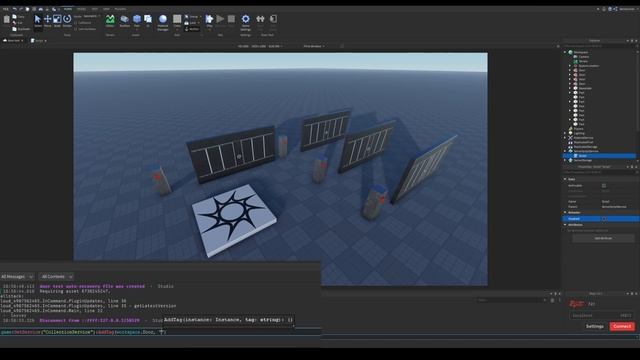Open Game Settings gear
640x360 pixels.
pyautogui.click(x=245, y=19)
